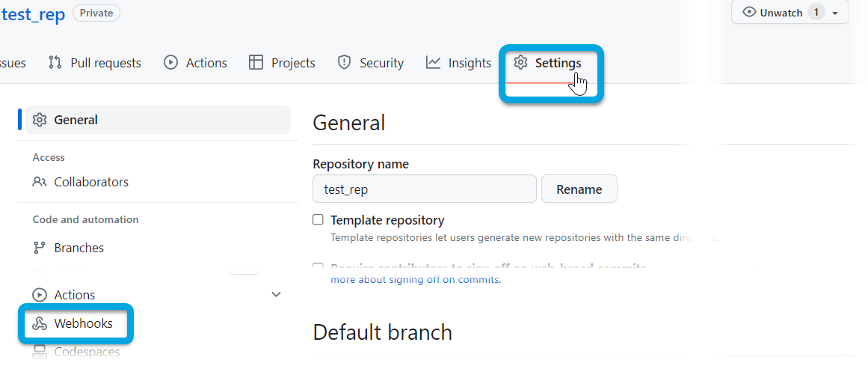Switch to the Insights tab
868x366 pixels.
tap(470, 63)
